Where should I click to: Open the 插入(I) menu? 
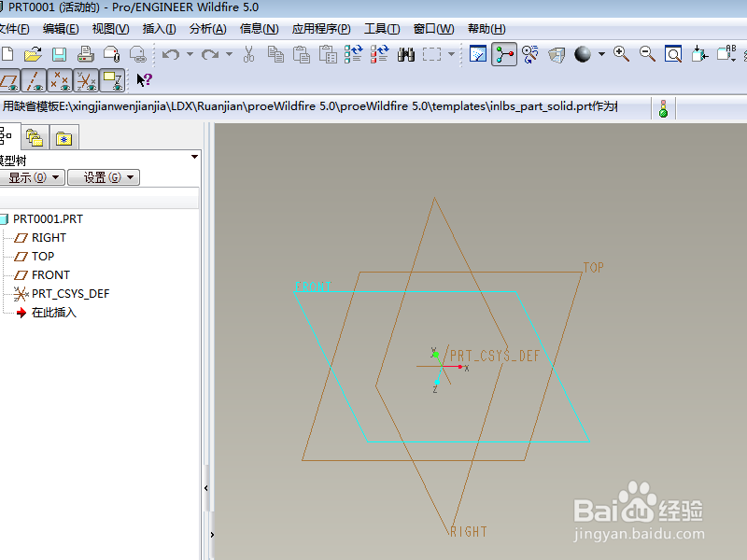click(x=159, y=29)
